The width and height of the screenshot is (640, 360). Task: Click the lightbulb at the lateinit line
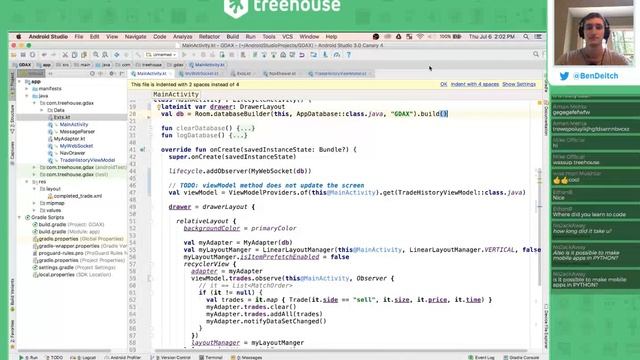(158, 107)
